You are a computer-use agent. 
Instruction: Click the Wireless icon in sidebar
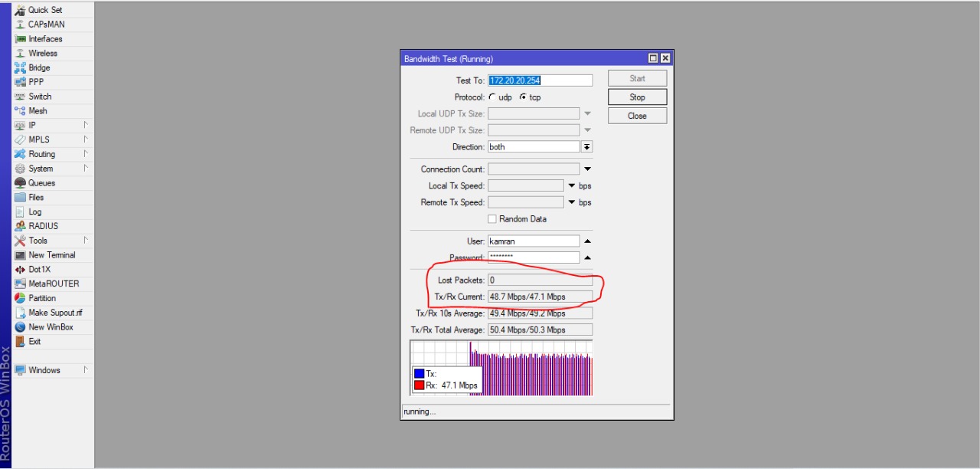(21, 54)
